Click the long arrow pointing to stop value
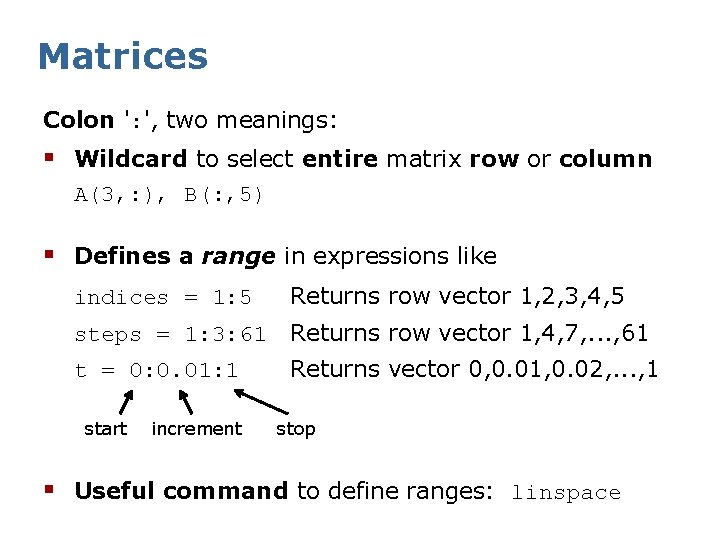 point(261,402)
